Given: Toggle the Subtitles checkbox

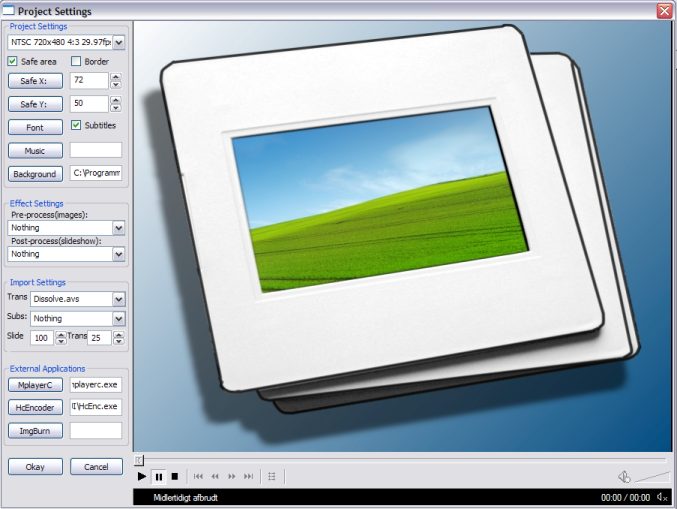Looking at the screenshot, I should coord(76,125).
